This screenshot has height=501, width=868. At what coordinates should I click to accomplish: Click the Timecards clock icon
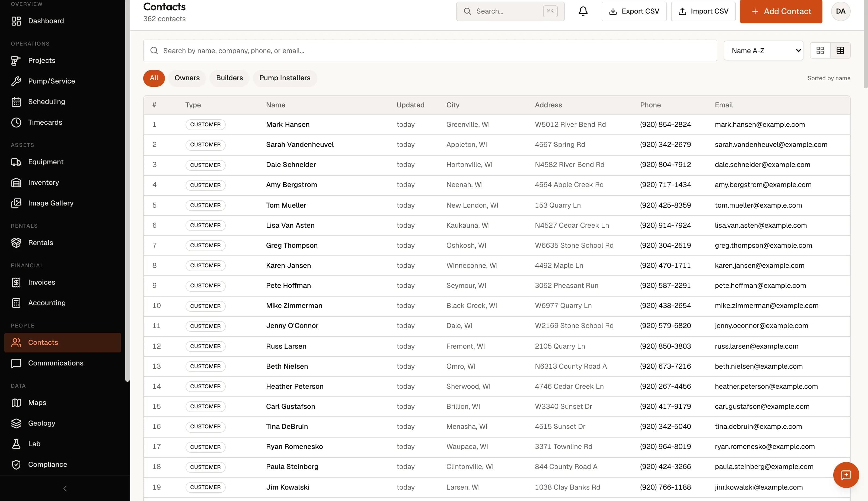(x=16, y=123)
